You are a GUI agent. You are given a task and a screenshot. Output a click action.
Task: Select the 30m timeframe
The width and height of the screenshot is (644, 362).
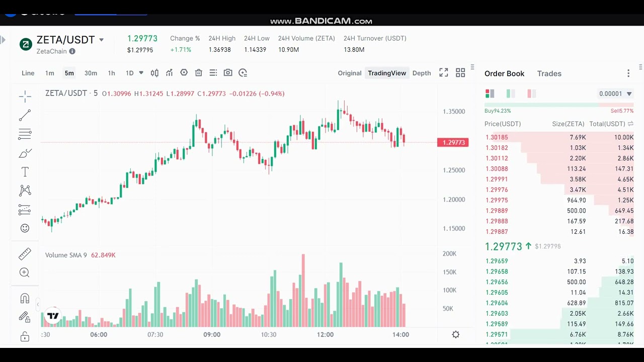point(91,73)
